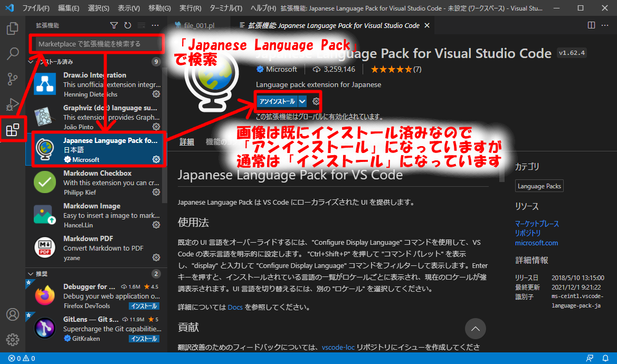Image resolution: width=617 pixels, height=364 pixels.
Task: Open the Draw.io Integration manage gear
Action: (156, 94)
